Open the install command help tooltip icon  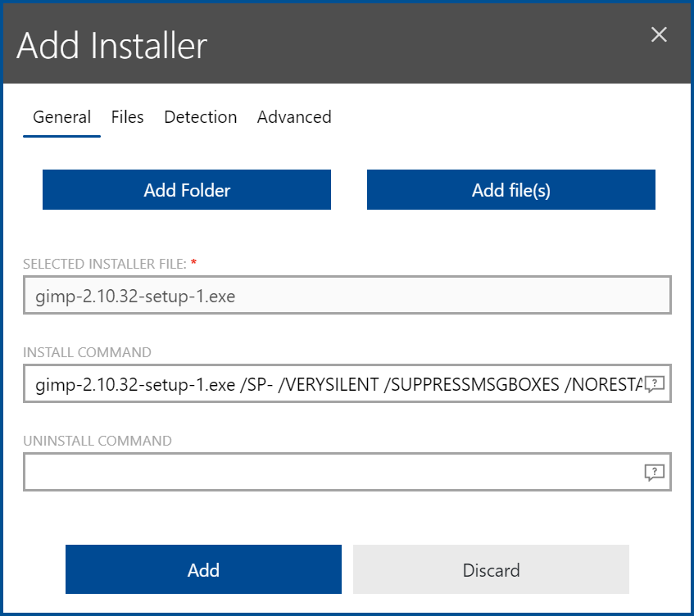pyautogui.click(x=654, y=383)
